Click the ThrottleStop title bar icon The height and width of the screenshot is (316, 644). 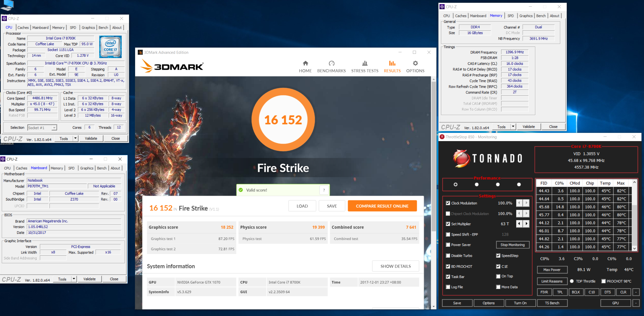[x=442, y=137]
